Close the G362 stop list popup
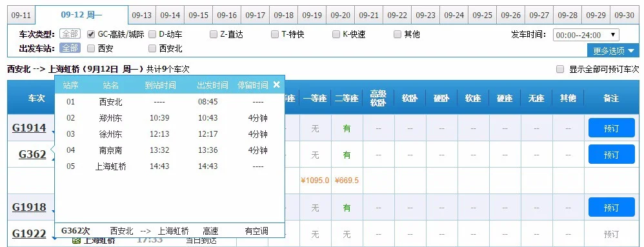The width and height of the screenshot is (644, 247). coord(276,84)
